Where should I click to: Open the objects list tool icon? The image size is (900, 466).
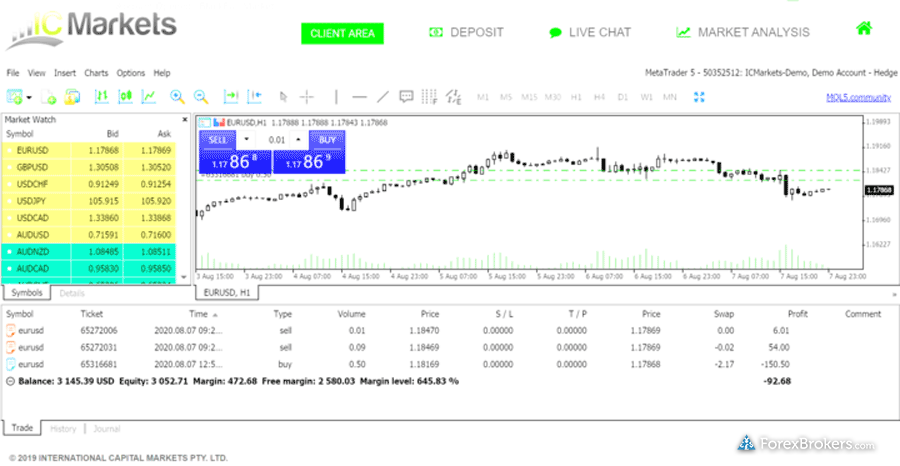click(453, 97)
